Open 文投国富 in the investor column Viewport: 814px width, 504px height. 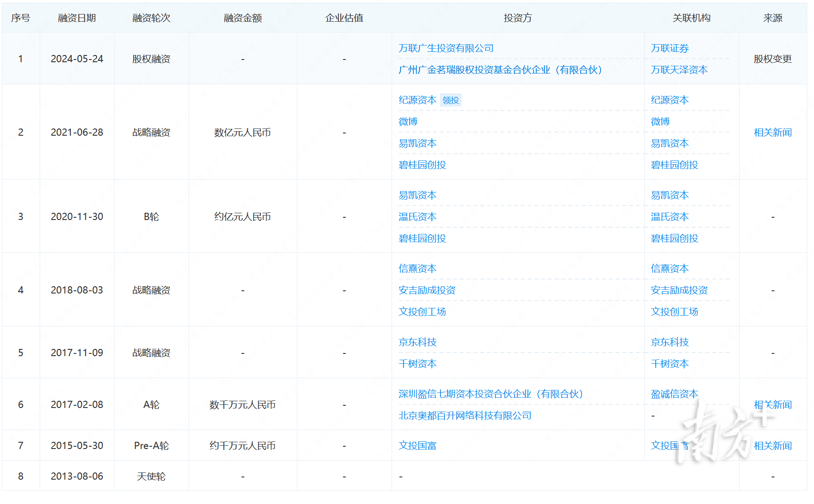[x=417, y=446]
